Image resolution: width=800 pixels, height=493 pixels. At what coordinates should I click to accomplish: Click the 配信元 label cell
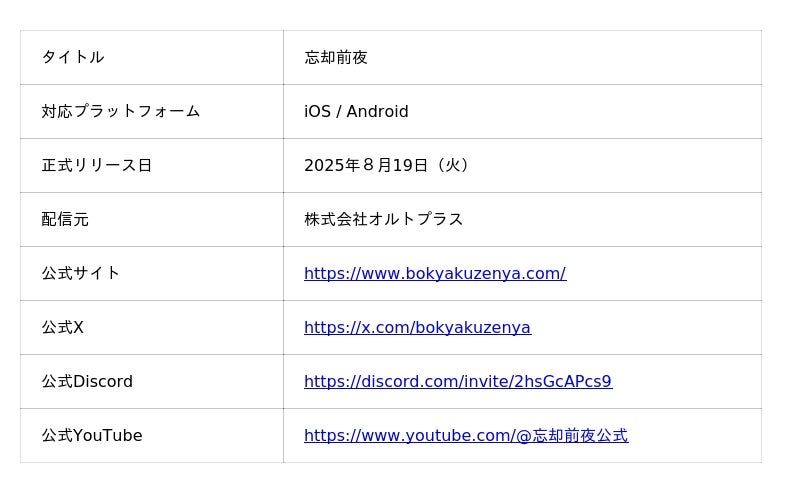pyautogui.click(x=65, y=219)
